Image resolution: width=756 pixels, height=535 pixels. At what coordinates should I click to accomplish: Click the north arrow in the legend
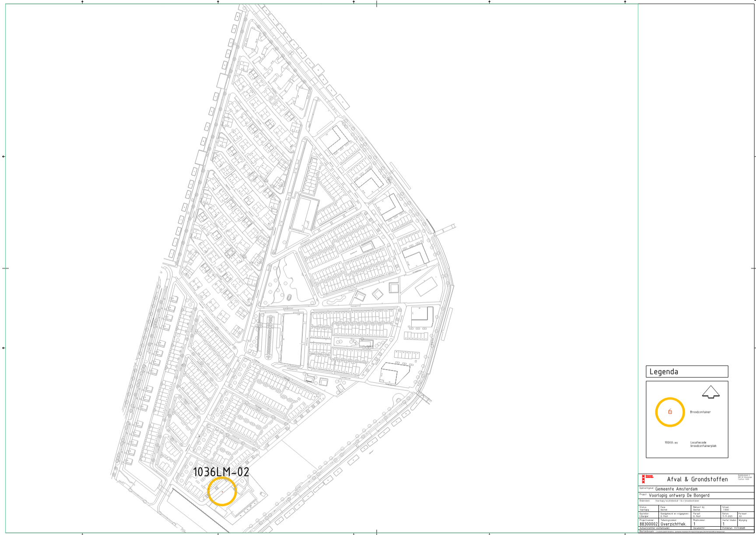[x=710, y=392]
